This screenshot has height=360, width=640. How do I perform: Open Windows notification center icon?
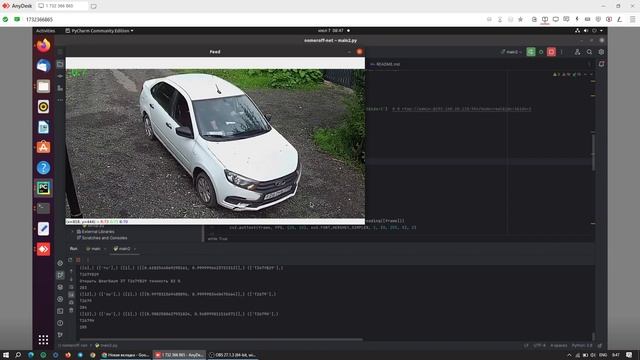pyautogui.click(x=629, y=355)
